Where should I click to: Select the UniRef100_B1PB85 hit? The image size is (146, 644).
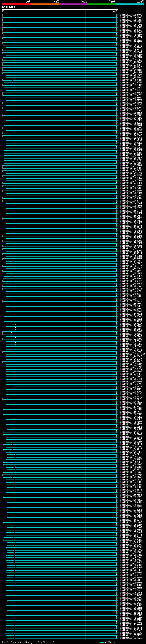(x=131, y=85)
